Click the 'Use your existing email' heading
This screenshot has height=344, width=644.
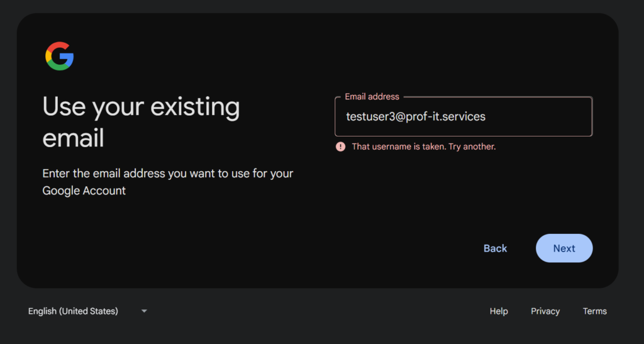[141, 122]
